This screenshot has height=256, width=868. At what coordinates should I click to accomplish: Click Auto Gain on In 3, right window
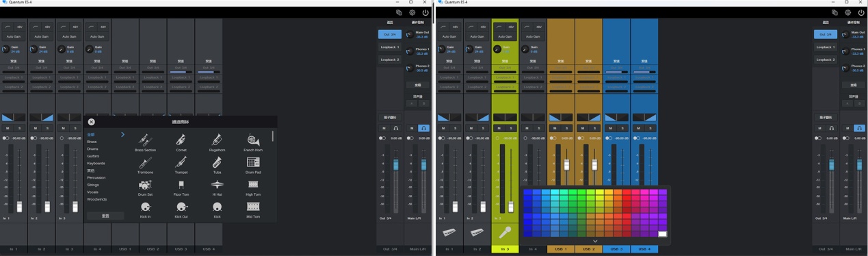505,36
